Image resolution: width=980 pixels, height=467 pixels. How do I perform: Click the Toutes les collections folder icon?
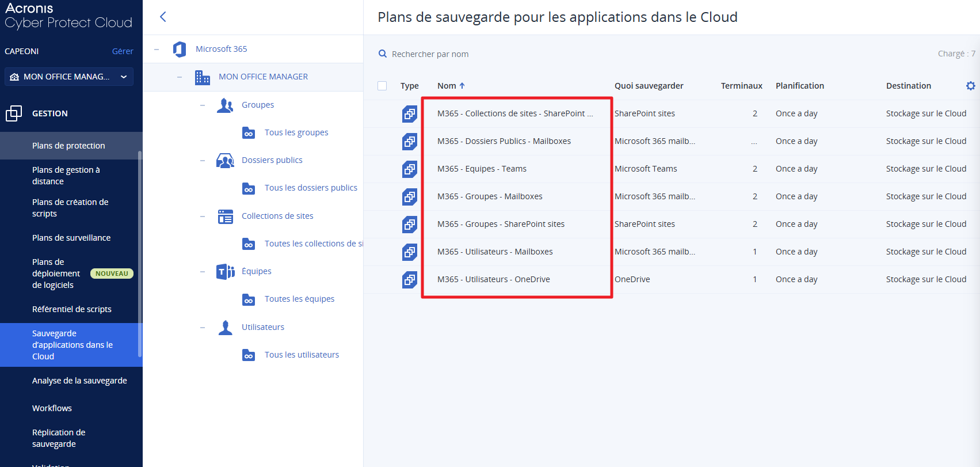(x=249, y=244)
